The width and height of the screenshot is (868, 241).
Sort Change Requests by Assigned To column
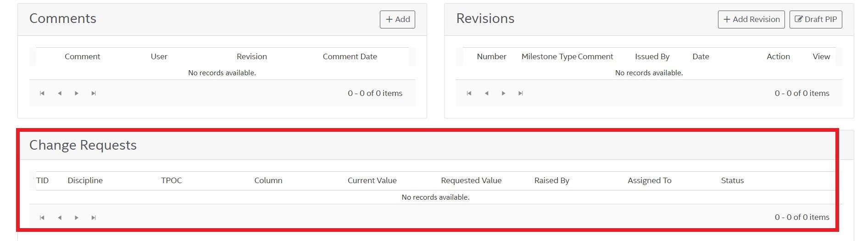(649, 180)
